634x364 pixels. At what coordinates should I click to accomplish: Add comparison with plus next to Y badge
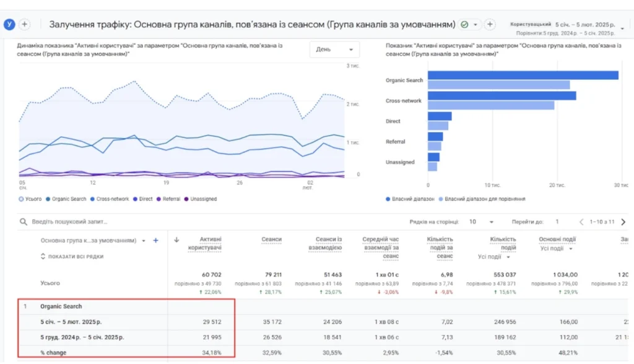pyautogui.click(x=25, y=24)
